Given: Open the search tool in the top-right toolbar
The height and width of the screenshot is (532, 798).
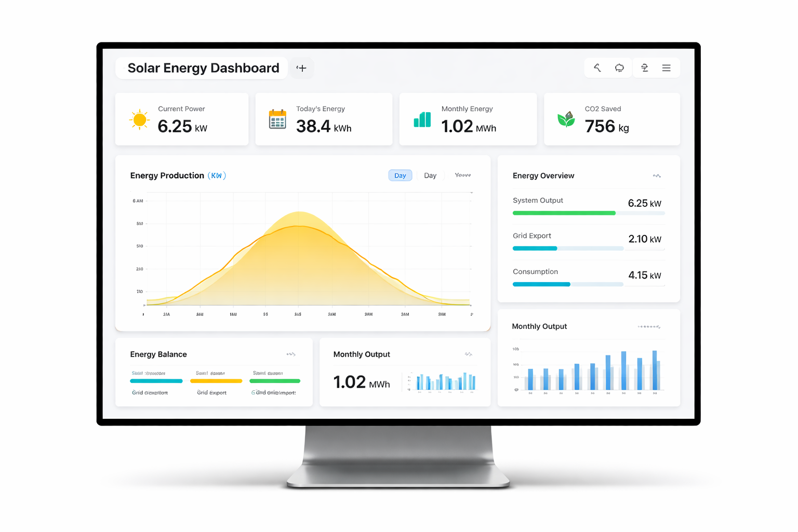Looking at the screenshot, I should pos(596,68).
